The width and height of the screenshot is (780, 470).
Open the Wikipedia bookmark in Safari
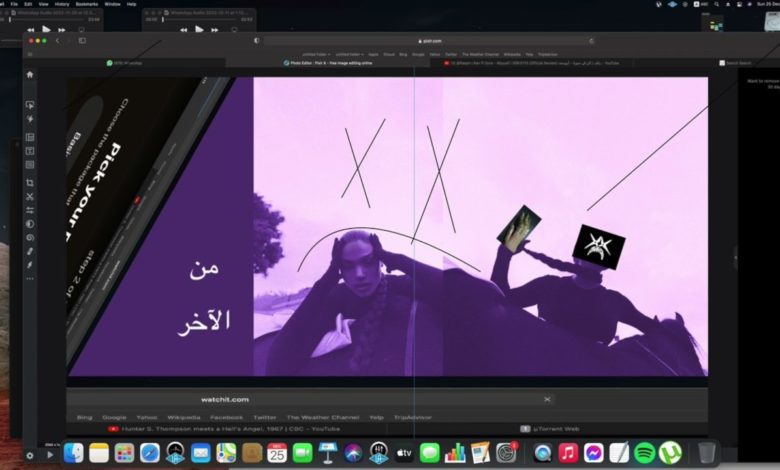pos(512,54)
